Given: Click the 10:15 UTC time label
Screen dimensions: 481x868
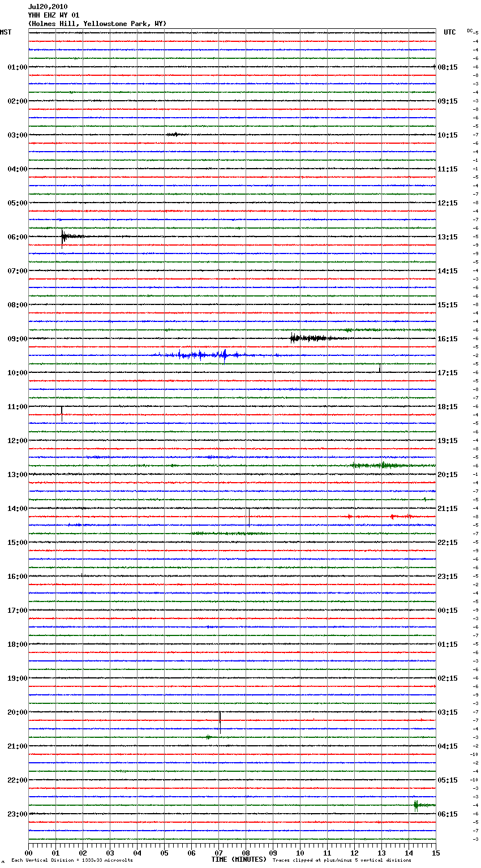Looking at the screenshot, I should click(x=448, y=135).
